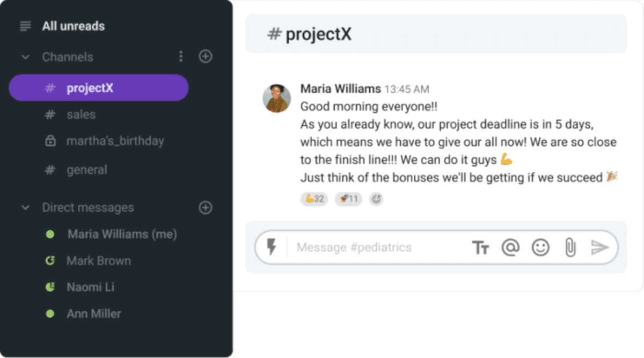Click the lightning bolt shortcuts icon
The height and width of the screenshot is (358, 644).
coord(272,247)
